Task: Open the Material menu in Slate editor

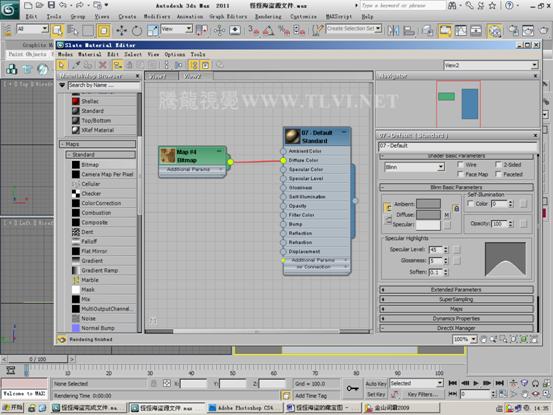Action: pos(90,54)
